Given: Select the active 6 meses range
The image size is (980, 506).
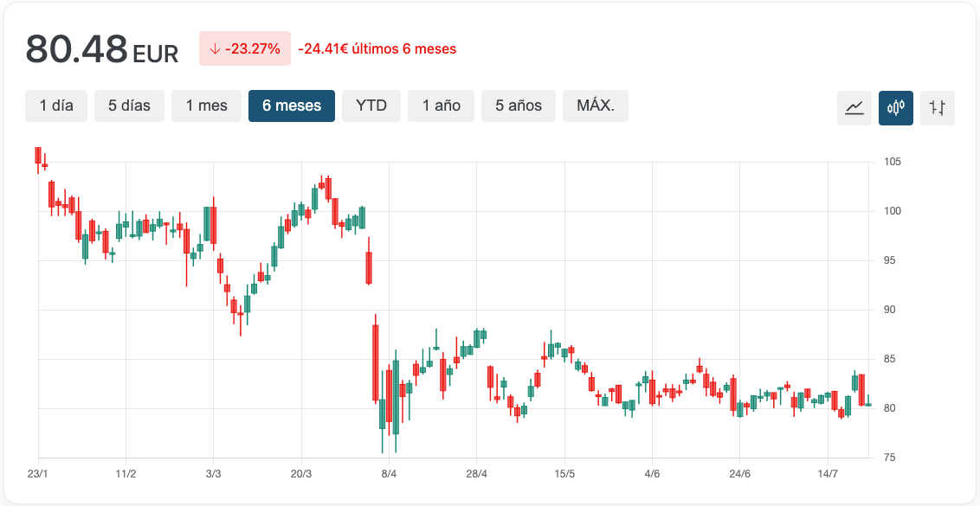Looking at the screenshot, I should point(292,106).
